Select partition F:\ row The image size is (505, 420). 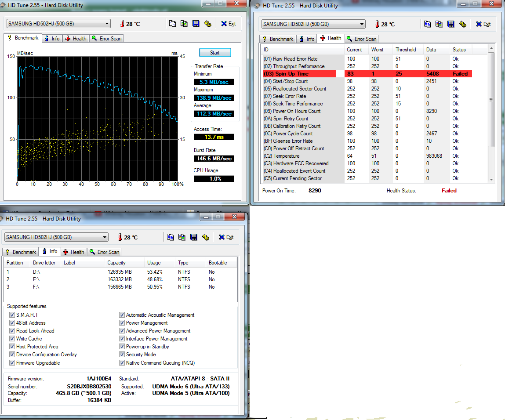click(120, 287)
